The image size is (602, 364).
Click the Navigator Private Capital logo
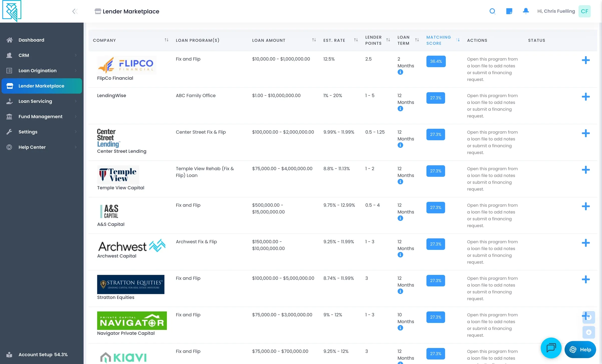(132, 321)
